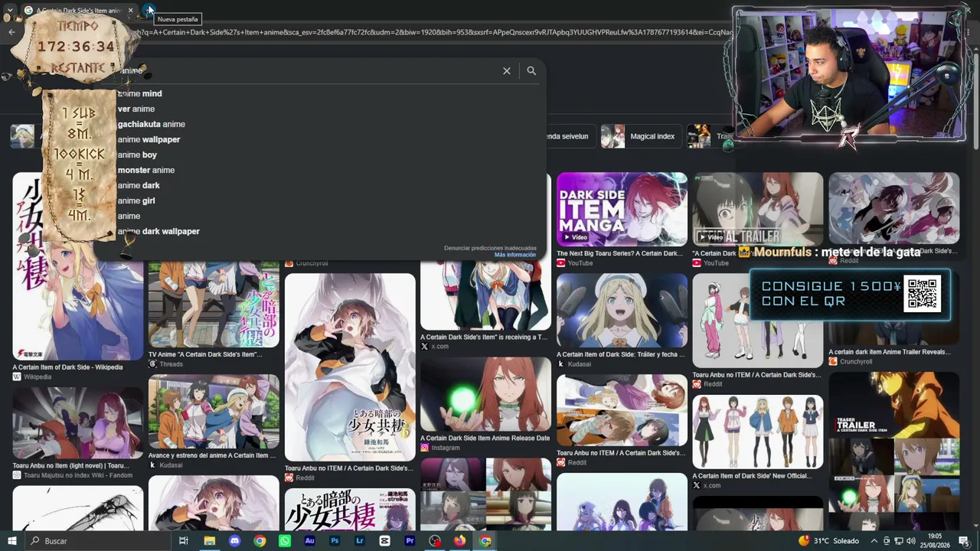Screen dimensions: 980x551
Task: Click the magnifier search icon
Action: pos(531,70)
